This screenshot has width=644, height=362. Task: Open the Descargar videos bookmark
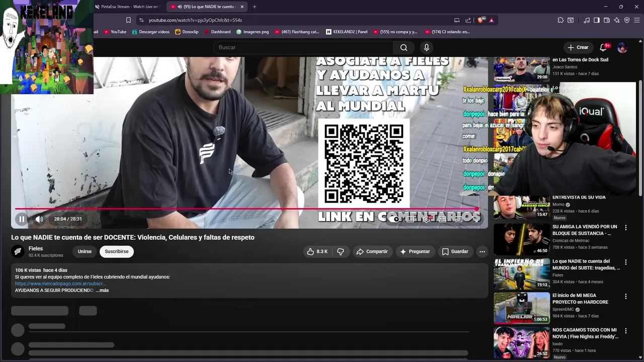pyautogui.click(x=150, y=32)
